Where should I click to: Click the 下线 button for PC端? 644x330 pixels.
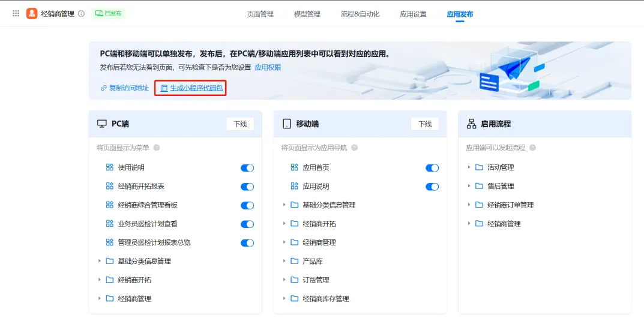click(x=240, y=124)
